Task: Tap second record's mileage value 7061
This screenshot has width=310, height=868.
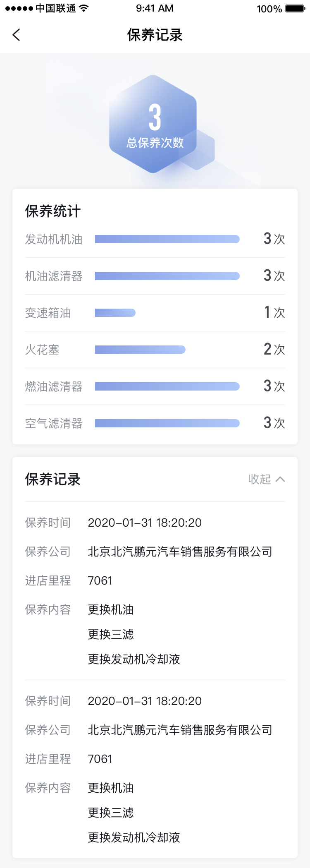Action: [100, 759]
